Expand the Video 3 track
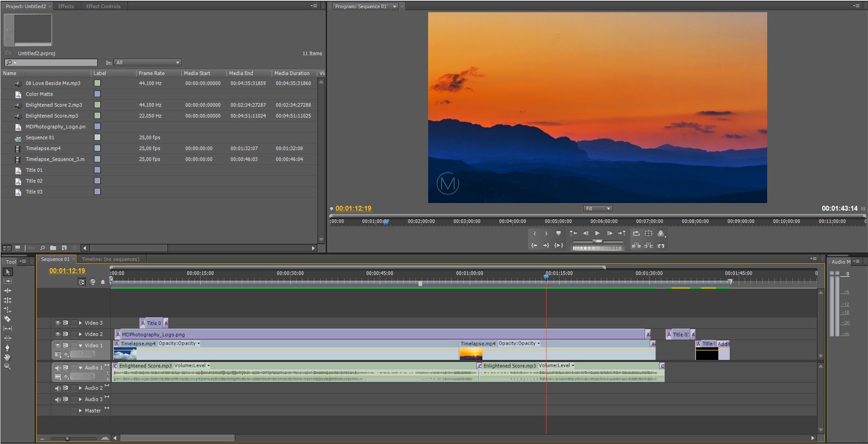Viewport: 868px width, 444px height. [80, 323]
